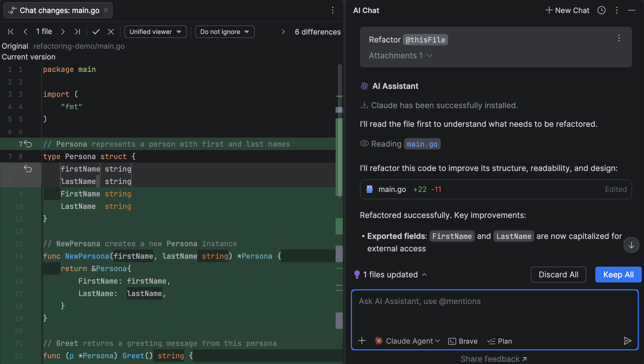
Task: Click the Keep All button
Action: pyautogui.click(x=618, y=275)
